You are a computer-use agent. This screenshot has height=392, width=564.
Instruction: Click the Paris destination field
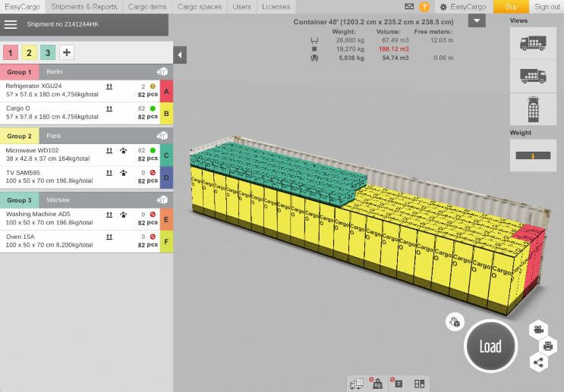pyautogui.click(x=96, y=136)
